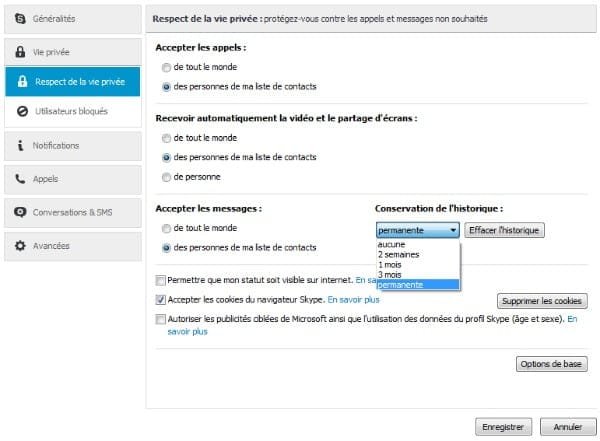Click the blocked-users icon beside Utilisateurs bloqués
This screenshot has width=600, height=441.
point(23,111)
